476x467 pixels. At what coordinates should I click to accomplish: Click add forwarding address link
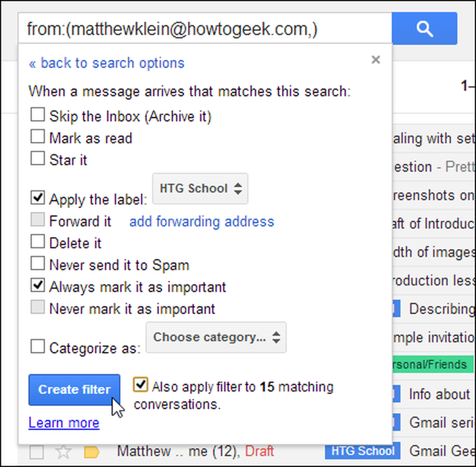click(201, 221)
